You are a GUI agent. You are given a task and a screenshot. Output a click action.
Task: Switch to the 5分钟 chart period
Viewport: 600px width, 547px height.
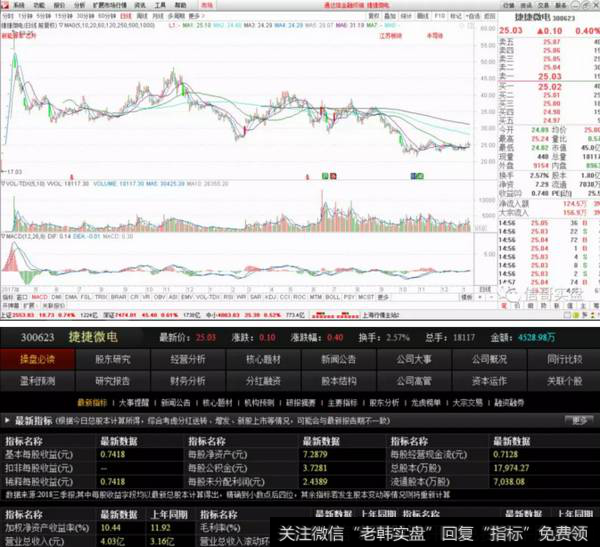[44, 16]
